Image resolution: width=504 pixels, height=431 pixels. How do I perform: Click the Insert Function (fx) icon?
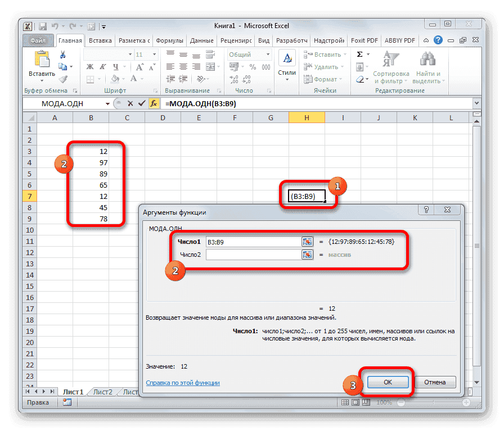[x=154, y=103]
